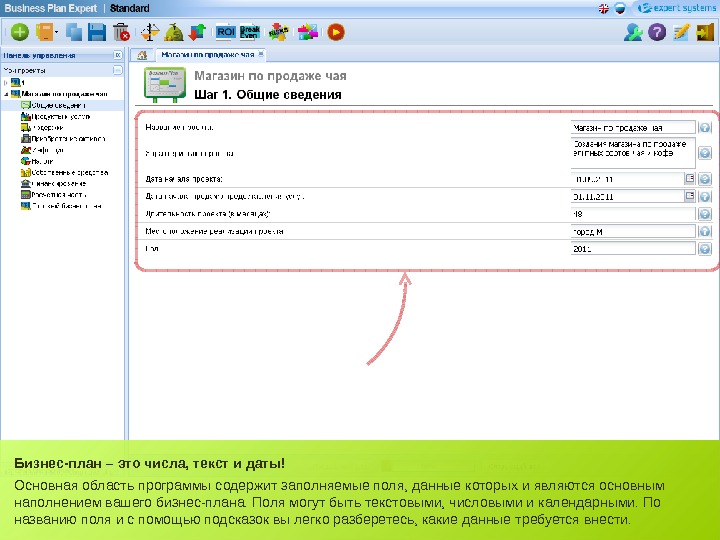This screenshot has height=540, width=720.
Task: Click the Шаг 1. Общие сведения heading
Action: [268, 95]
